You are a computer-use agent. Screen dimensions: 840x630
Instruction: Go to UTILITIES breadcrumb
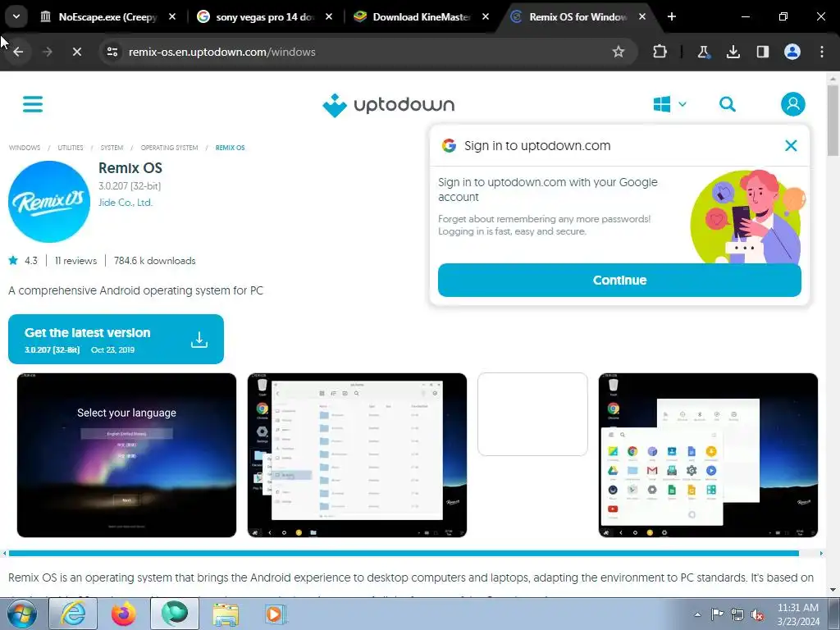pyautogui.click(x=71, y=148)
